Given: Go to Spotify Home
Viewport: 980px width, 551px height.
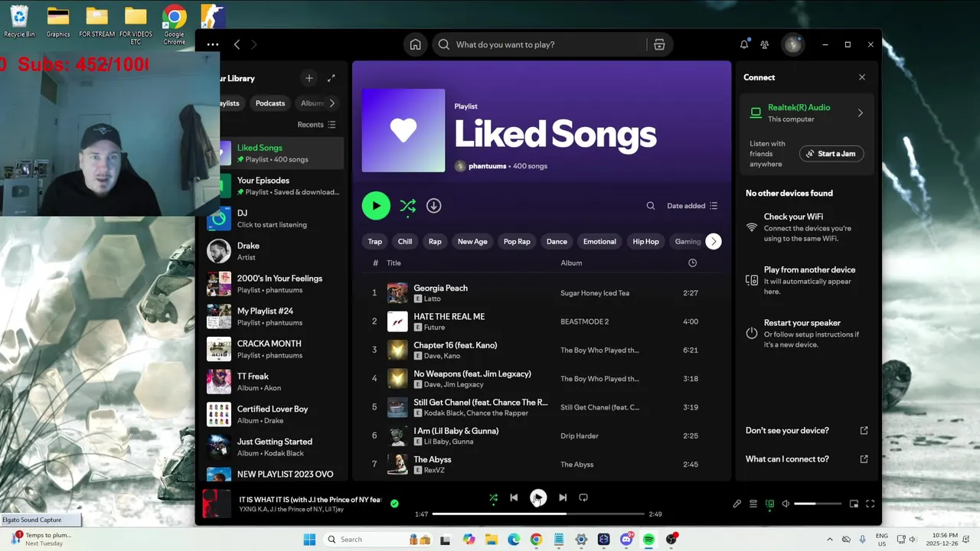Looking at the screenshot, I should click(x=415, y=44).
